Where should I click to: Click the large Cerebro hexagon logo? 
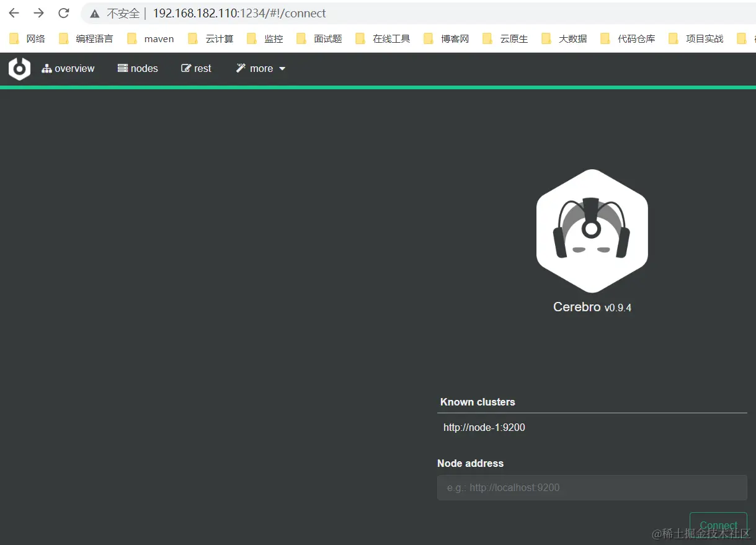(592, 231)
